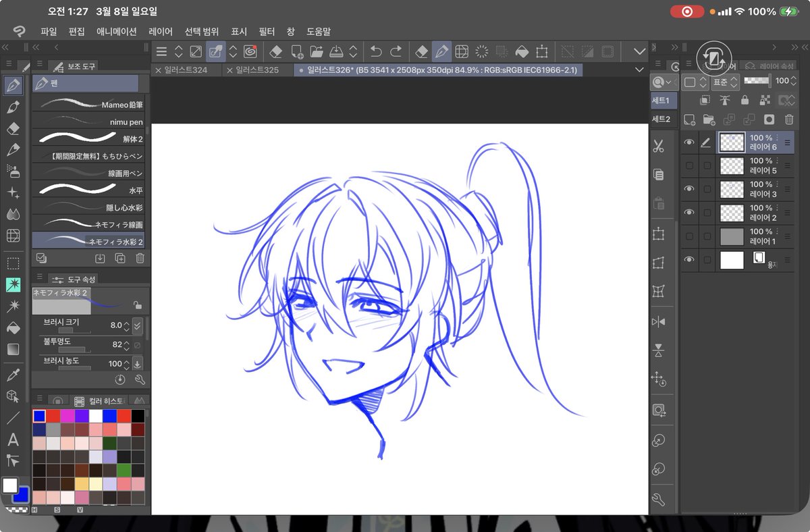This screenshot has width=810, height=532.
Task: Click the Open file folder icon in command bar
Action: (316, 51)
